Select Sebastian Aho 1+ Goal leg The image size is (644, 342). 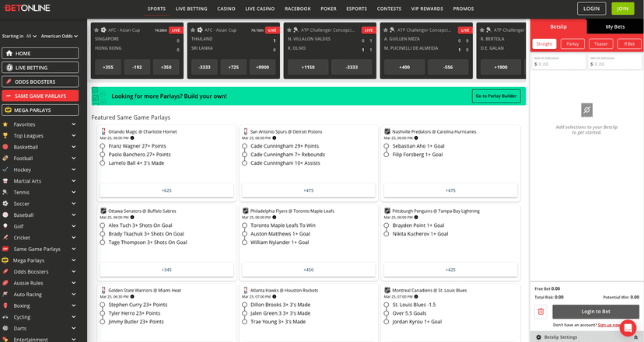[x=386, y=146]
